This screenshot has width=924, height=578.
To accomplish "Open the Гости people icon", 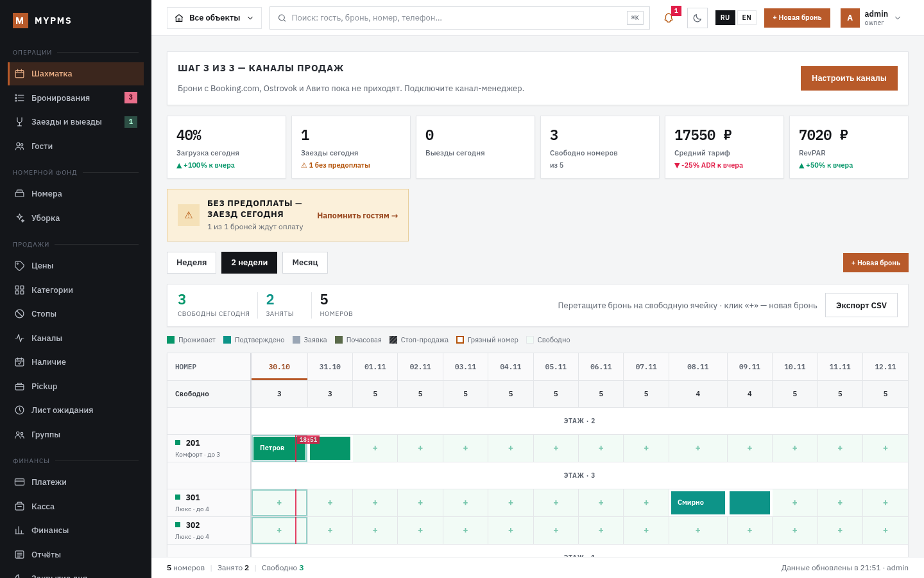I will pos(20,146).
